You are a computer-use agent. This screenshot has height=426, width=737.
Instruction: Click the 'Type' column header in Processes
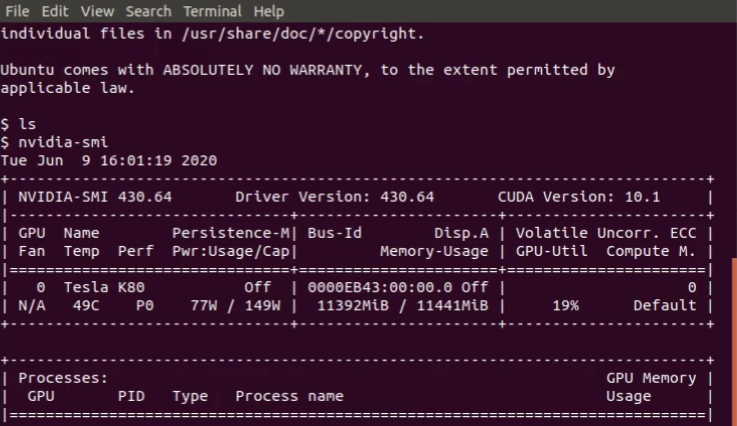point(190,396)
